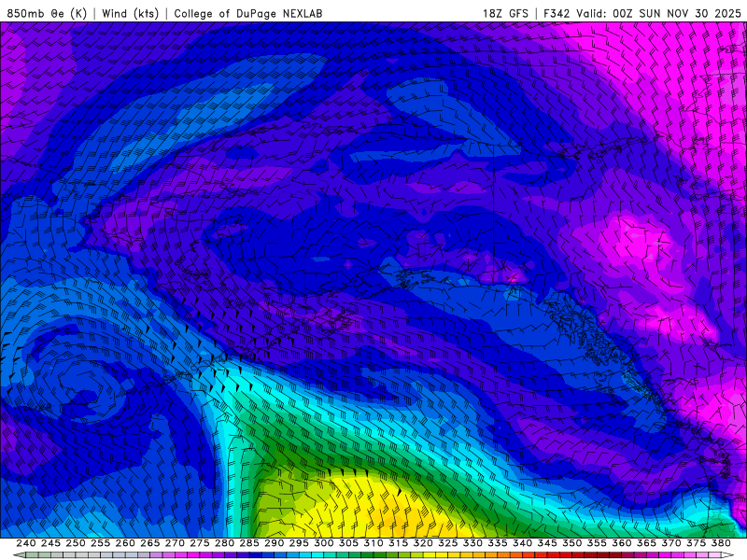Viewport: 747px width, 560px height.
Task: Click the 'Wind (kts)' header label
Action: click(x=130, y=13)
